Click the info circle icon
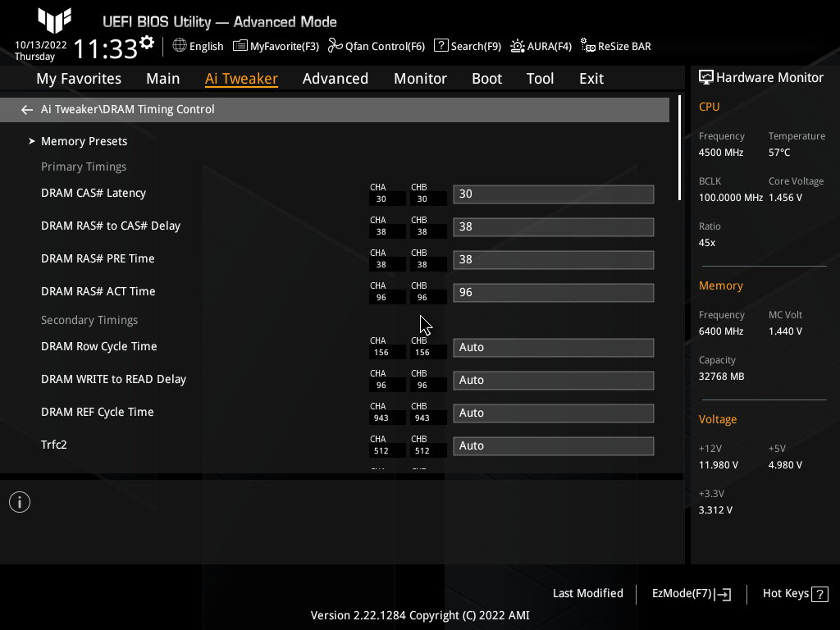 pyautogui.click(x=20, y=502)
